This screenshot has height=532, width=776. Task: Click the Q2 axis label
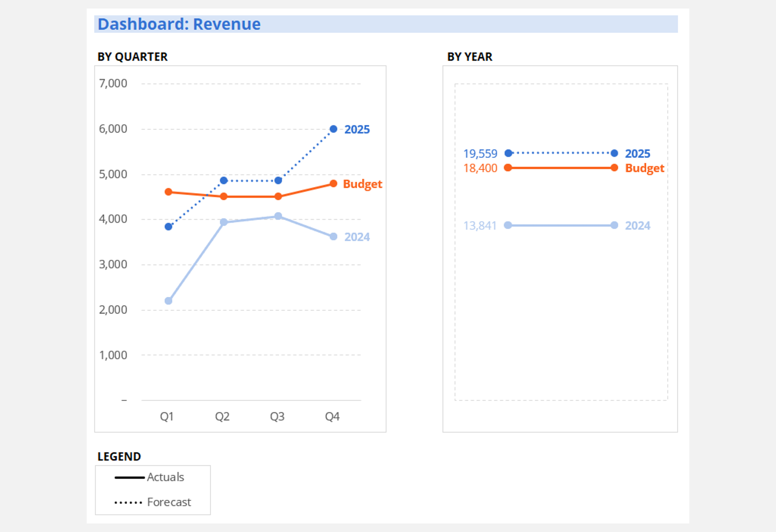coord(222,416)
